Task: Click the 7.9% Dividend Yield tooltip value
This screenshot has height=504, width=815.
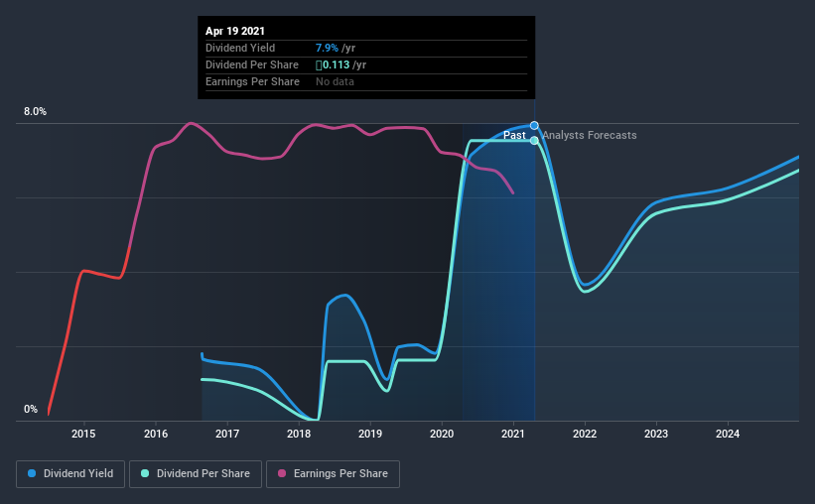Action: pyautogui.click(x=327, y=48)
